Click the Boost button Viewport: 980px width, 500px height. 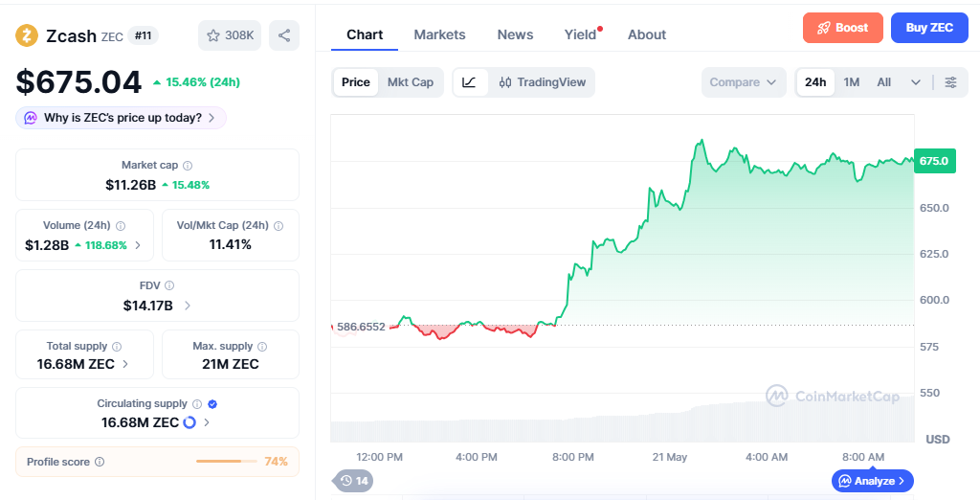click(842, 28)
